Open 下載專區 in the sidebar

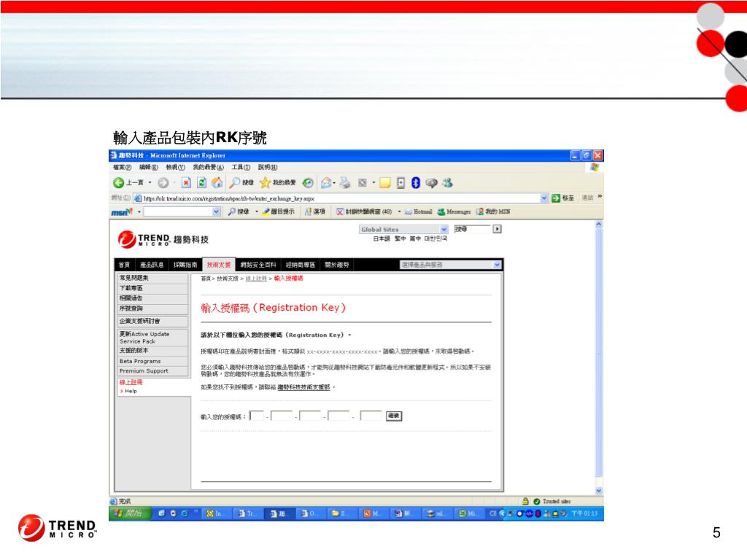[152, 289]
